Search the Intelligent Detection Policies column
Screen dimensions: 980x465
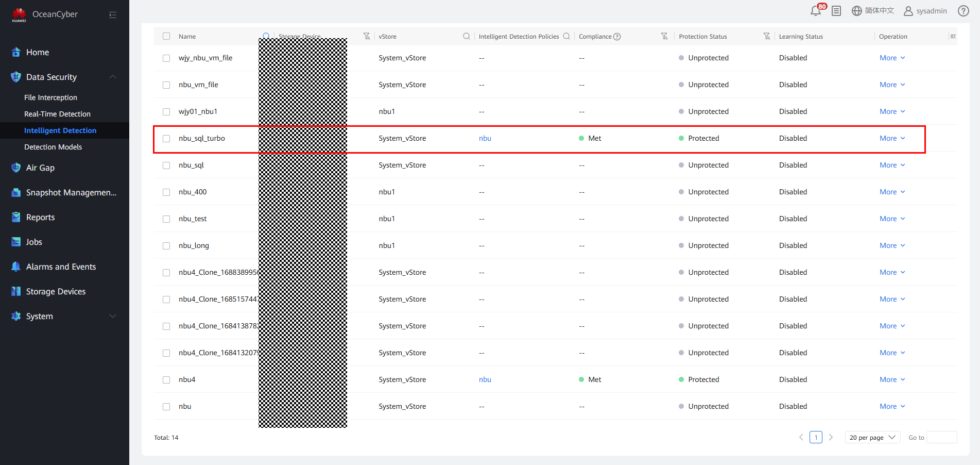pyautogui.click(x=566, y=36)
